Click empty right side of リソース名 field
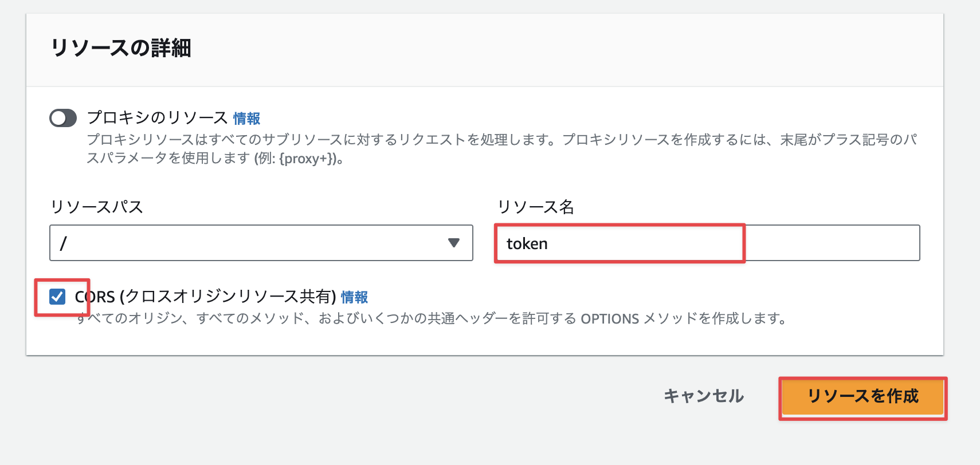The height and width of the screenshot is (465, 980). 832,243
